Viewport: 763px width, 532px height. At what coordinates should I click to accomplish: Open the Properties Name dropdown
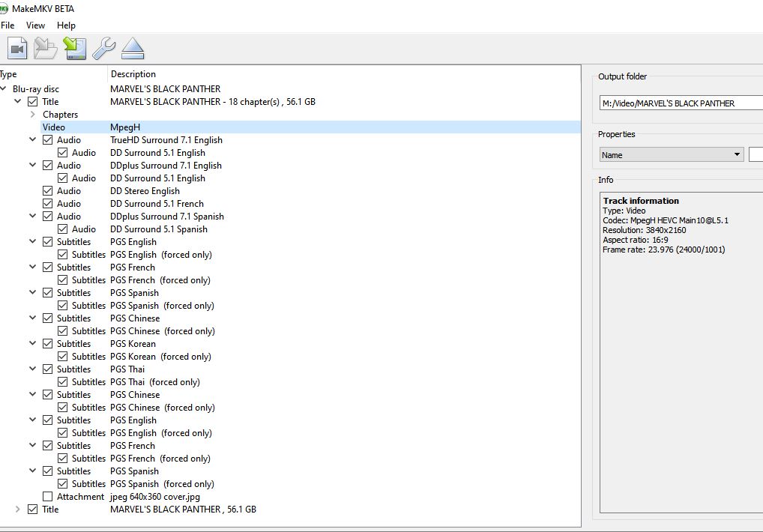(672, 154)
